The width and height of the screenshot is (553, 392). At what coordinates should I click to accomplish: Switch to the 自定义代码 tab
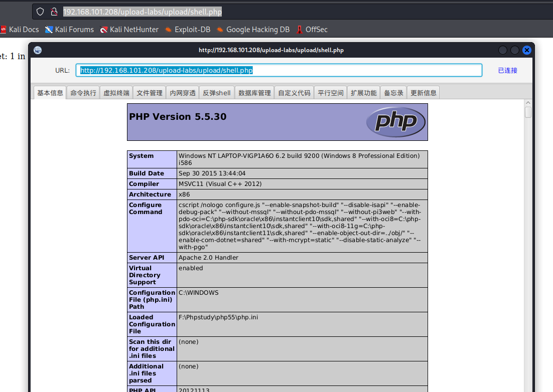pyautogui.click(x=294, y=93)
